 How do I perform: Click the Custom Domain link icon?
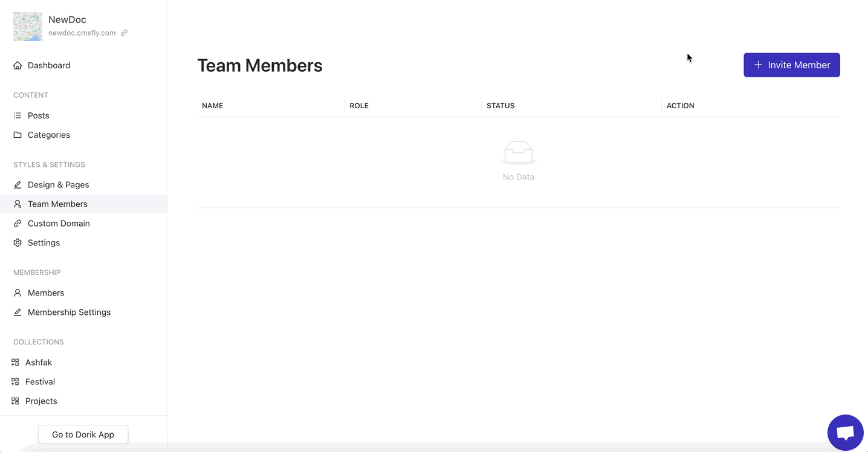pos(18,224)
